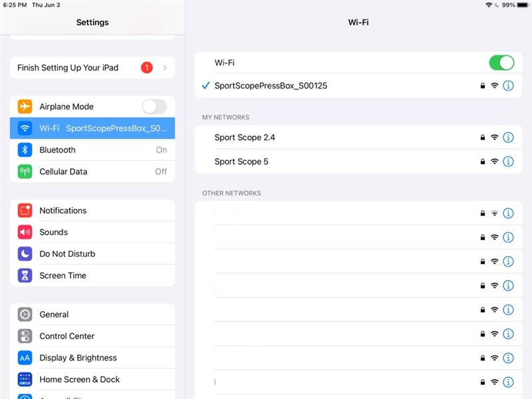Click the Bluetooth On status value
Image resolution: width=532 pixels, height=399 pixels.
[162, 150]
